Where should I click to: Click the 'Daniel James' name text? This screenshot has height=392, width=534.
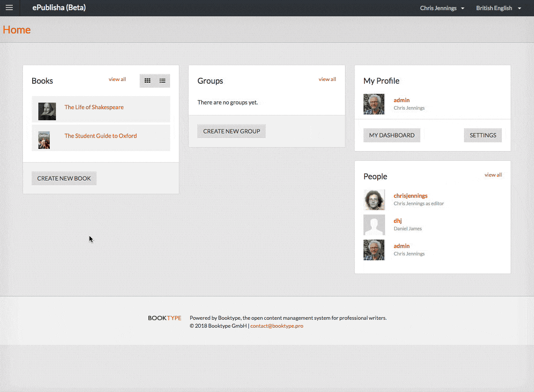[408, 229]
